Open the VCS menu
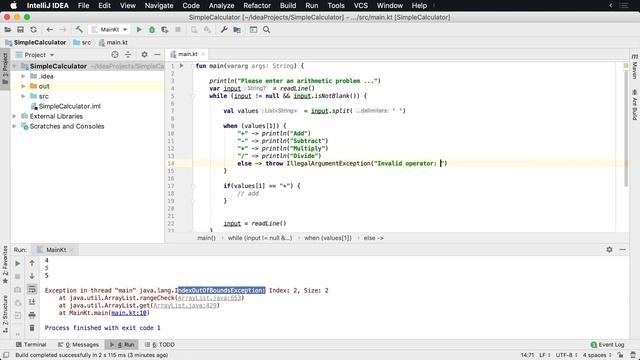 click(x=360, y=6)
